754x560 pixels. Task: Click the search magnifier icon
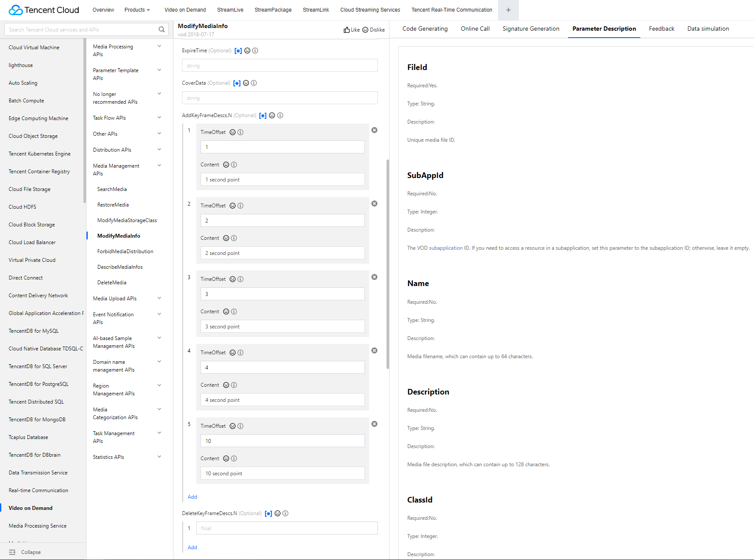pos(162,29)
